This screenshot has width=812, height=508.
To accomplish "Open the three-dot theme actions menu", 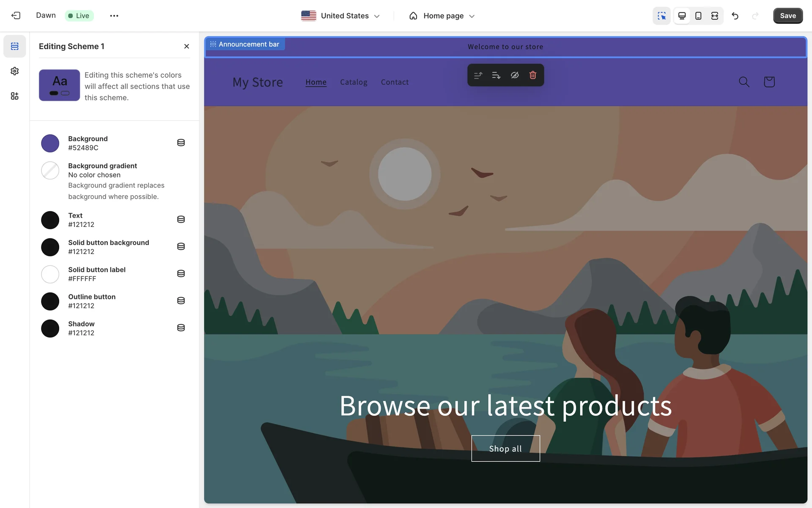I will coord(114,16).
